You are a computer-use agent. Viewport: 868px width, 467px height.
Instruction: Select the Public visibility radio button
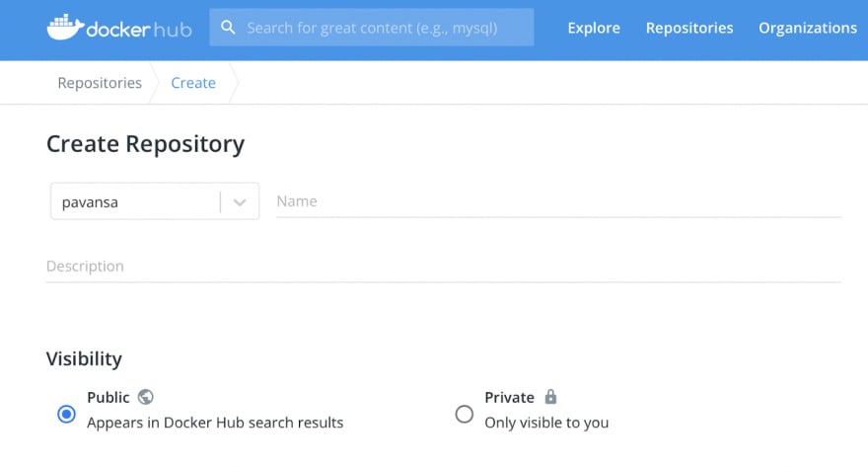(x=66, y=414)
